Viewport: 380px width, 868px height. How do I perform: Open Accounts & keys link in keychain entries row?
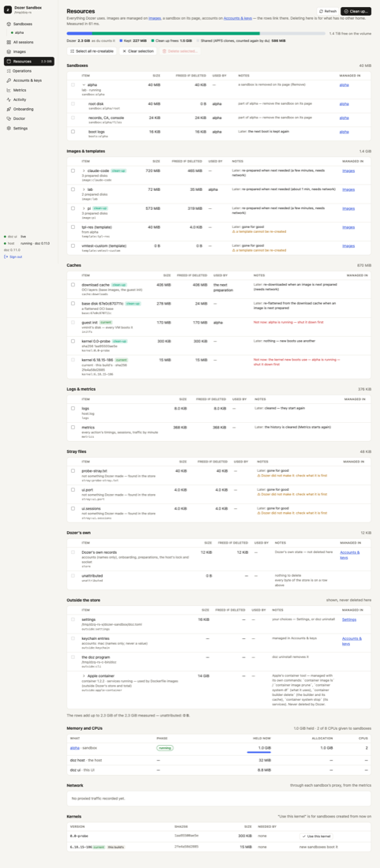pos(352,641)
